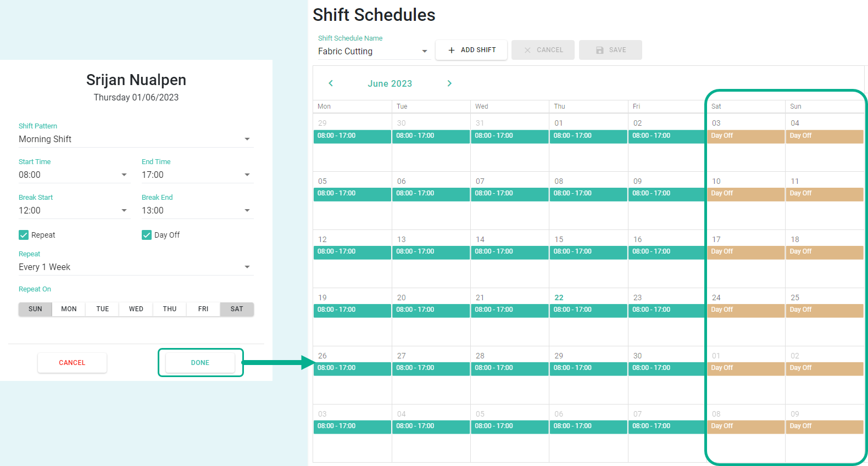
Task: Open Shift Schedule Name Fabric Cutting dropdown
Action: [374, 51]
